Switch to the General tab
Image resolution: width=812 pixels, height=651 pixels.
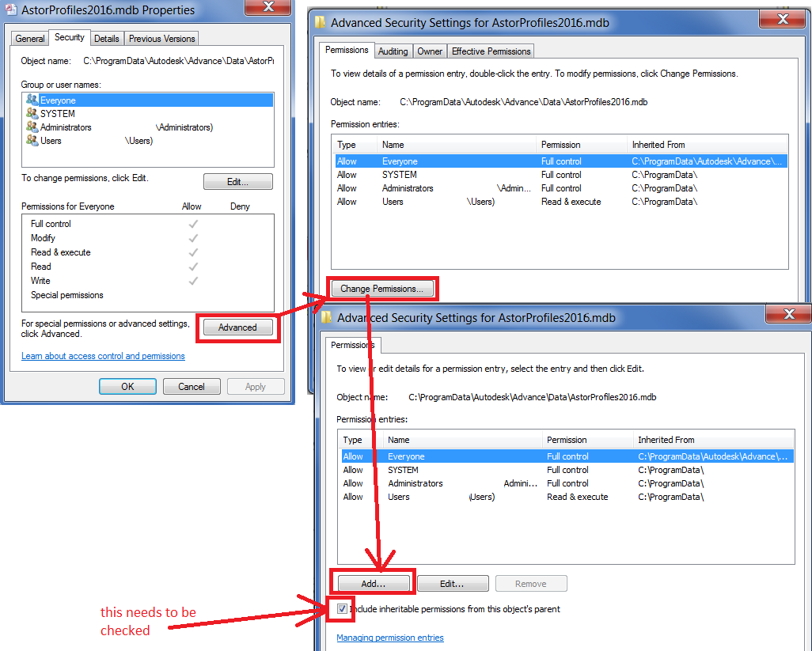(x=29, y=38)
